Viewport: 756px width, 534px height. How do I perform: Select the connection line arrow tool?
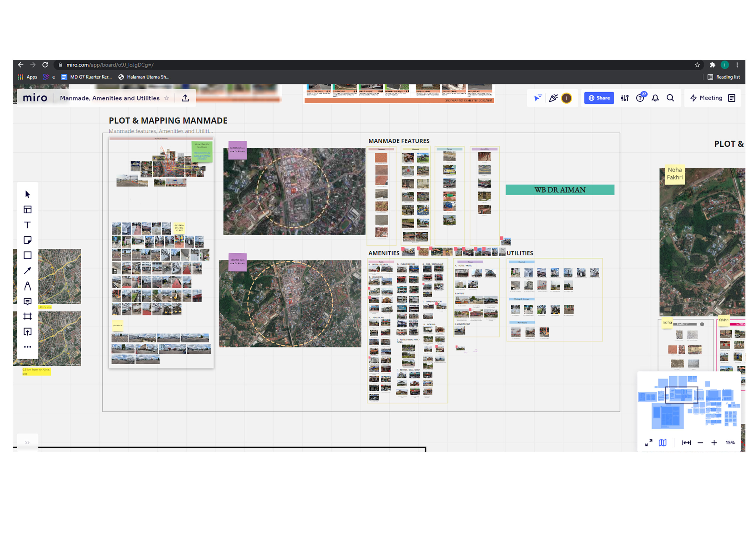tap(27, 271)
